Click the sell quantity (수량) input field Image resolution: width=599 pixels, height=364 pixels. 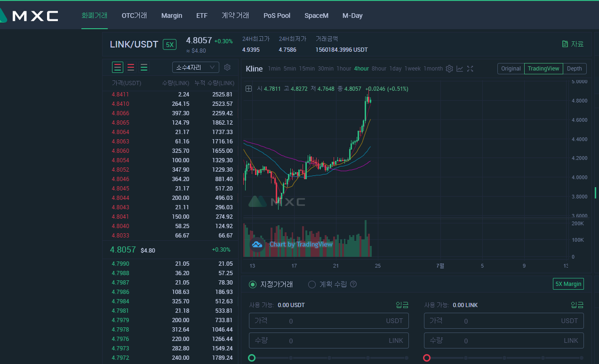(x=504, y=340)
